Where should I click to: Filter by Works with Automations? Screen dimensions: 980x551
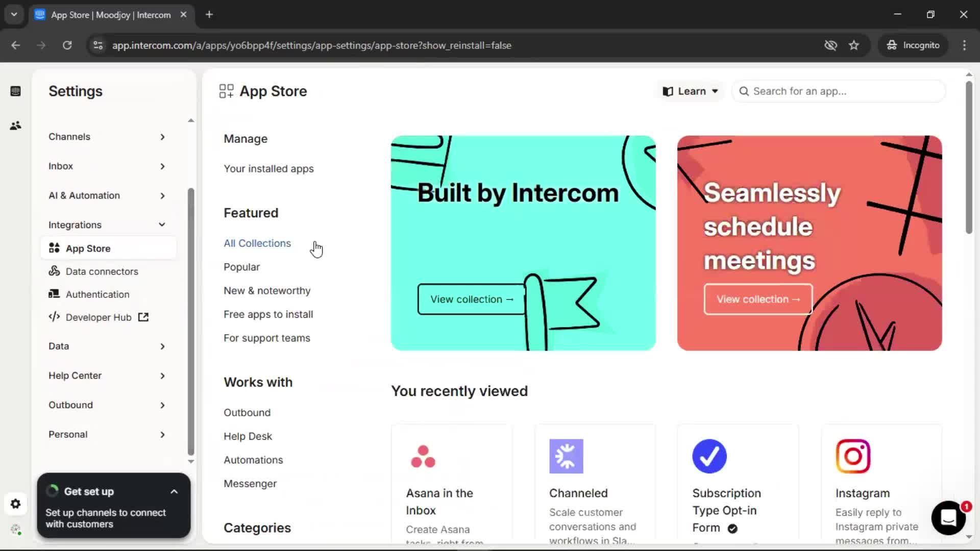coord(253,460)
